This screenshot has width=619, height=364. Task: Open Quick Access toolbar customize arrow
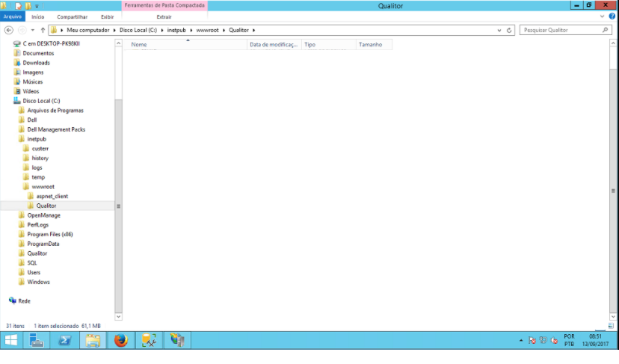(37, 6)
